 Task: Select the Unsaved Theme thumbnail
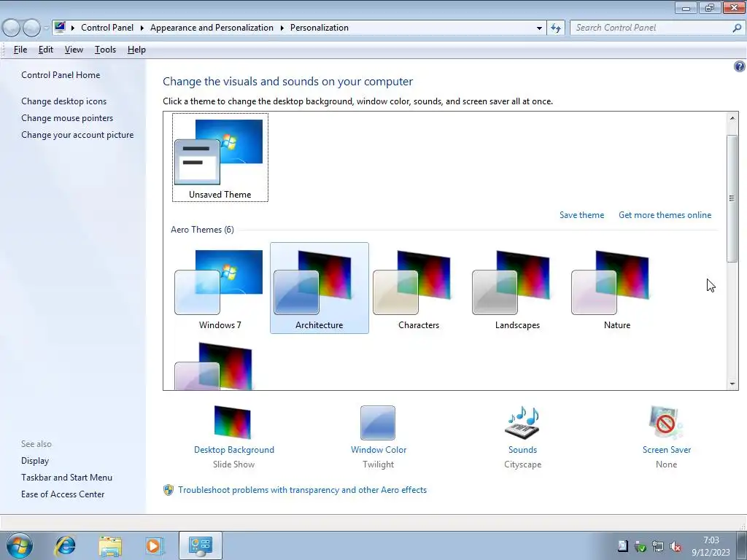click(x=220, y=157)
